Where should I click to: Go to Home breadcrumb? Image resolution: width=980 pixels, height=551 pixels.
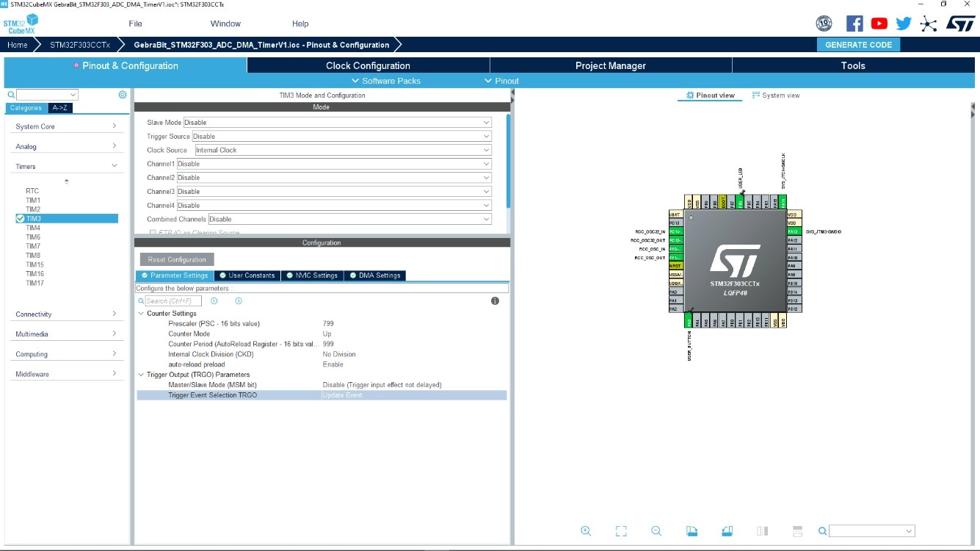[18, 45]
